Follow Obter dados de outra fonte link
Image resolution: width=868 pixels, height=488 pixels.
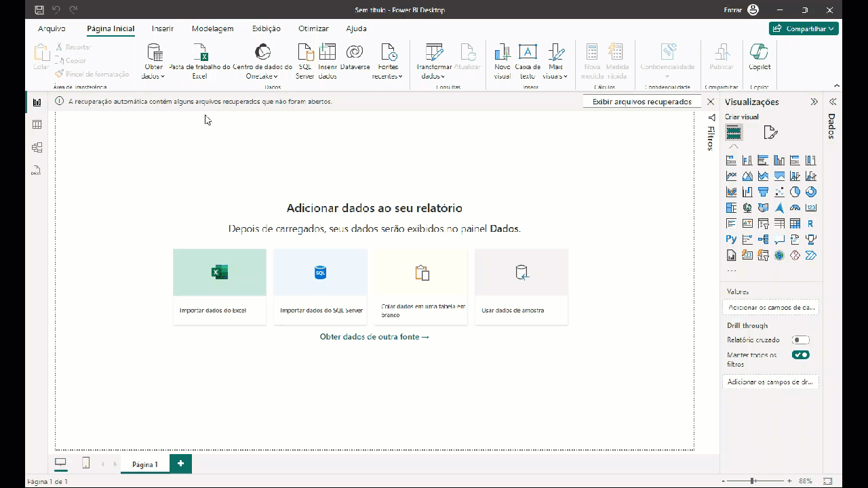point(374,337)
